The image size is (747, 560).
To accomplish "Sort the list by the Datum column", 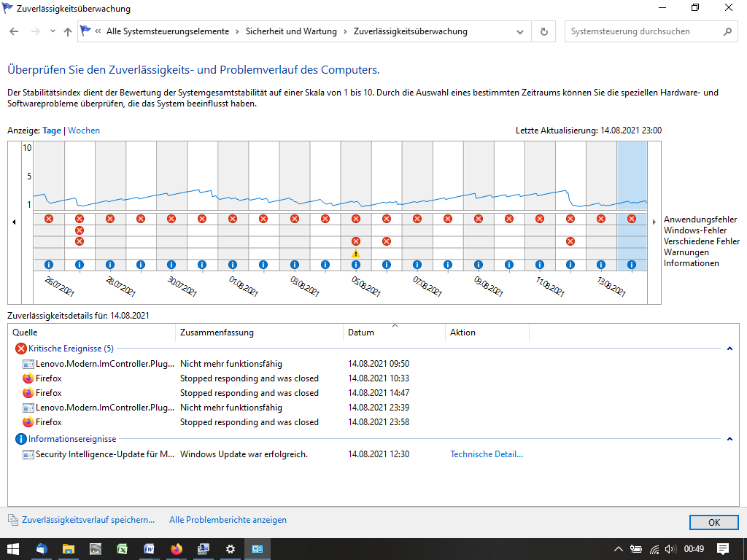I will (361, 332).
